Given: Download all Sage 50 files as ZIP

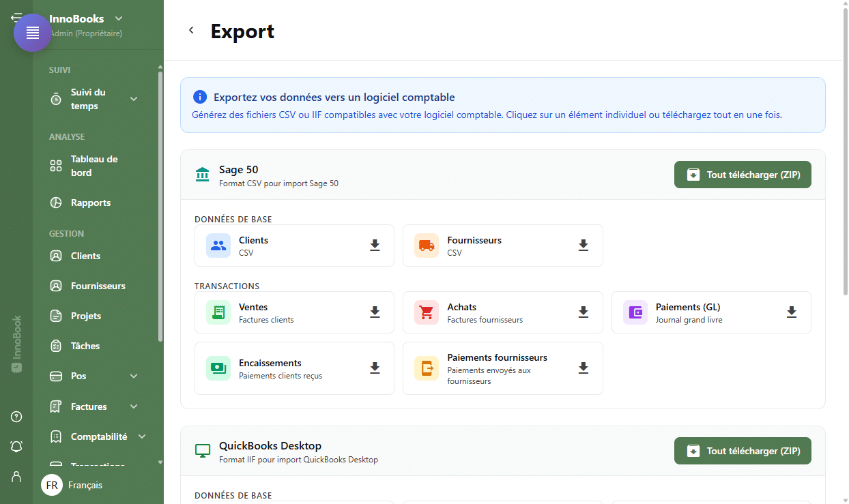Looking at the screenshot, I should (x=743, y=175).
